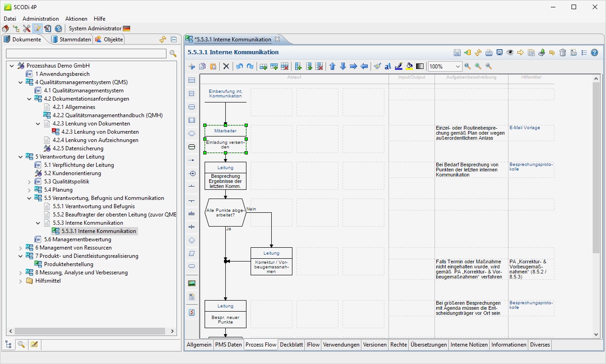Screen dimensions: 606x364
Task: Click the Save icon in document header
Action: pos(457,52)
